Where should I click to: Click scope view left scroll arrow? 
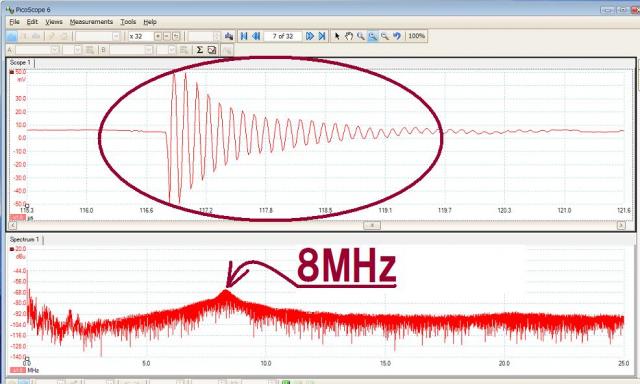pos(13,225)
